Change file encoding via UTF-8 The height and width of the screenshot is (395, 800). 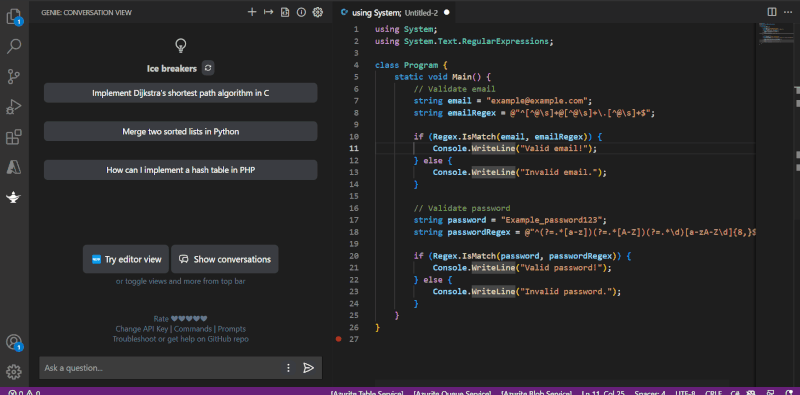pyautogui.click(x=685, y=393)
